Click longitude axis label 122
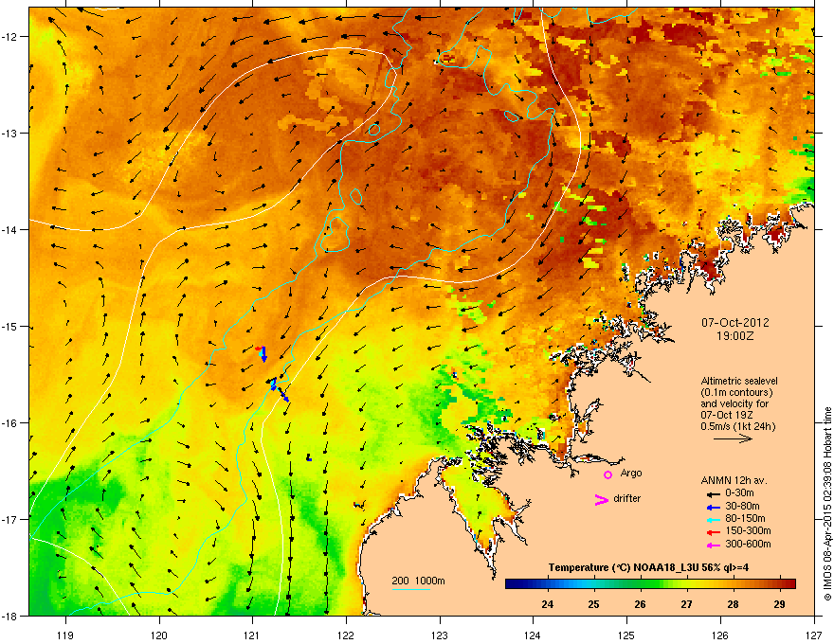 coord(346,635)
